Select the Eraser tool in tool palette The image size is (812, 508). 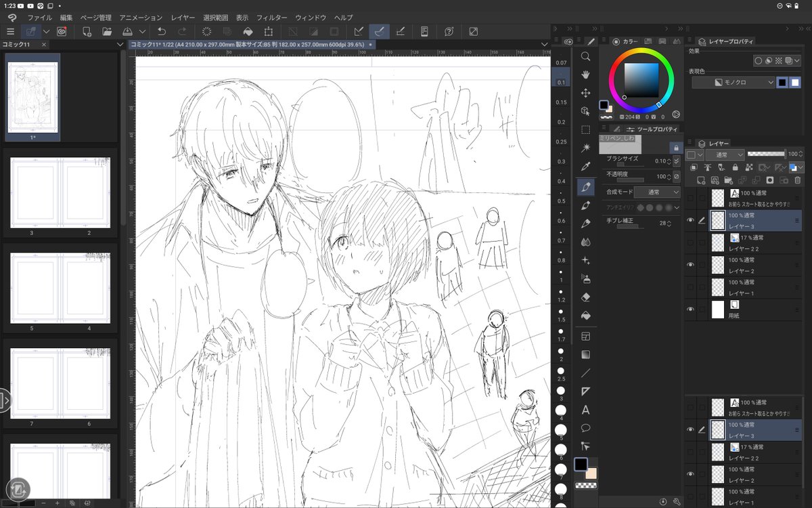(586, 297)
